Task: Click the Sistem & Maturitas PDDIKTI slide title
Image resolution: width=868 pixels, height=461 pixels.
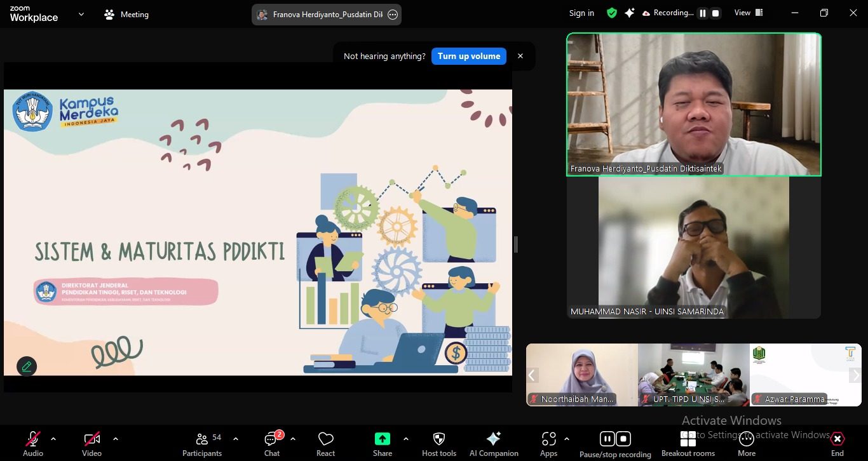Action: (159, 251)
